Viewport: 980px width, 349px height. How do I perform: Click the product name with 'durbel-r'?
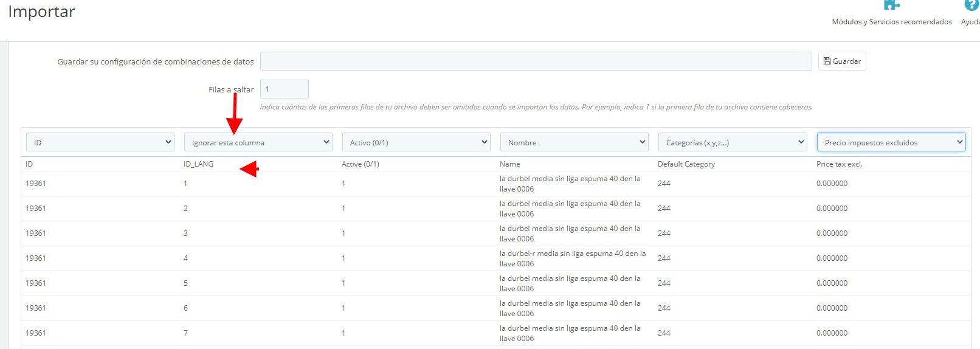tap(573, 258)
